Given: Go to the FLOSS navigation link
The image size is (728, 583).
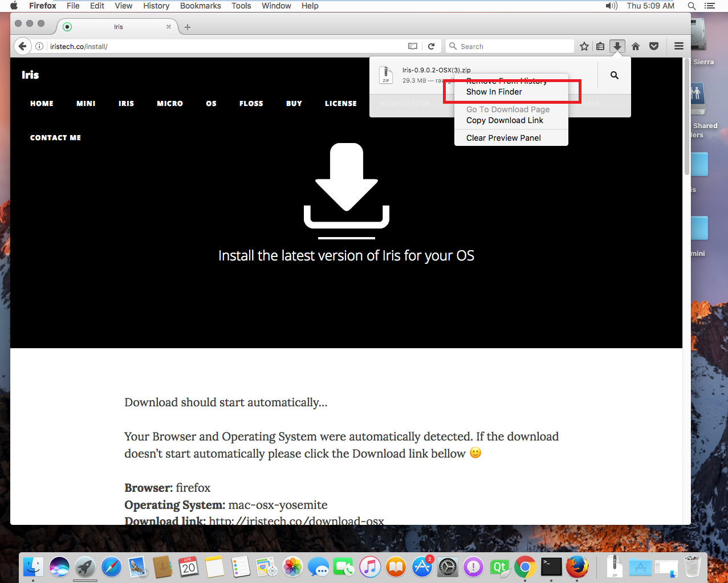Looking at the screenshot, I should click(x=251, y=104).
